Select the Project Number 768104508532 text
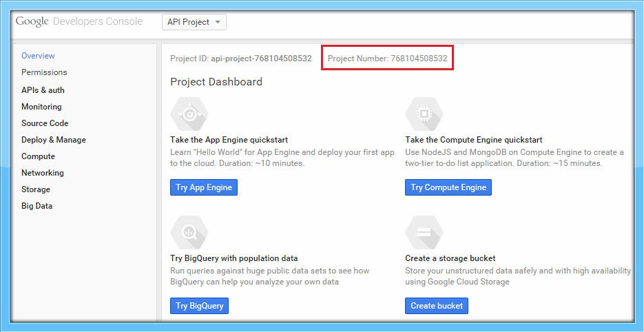The width and height of the screenshot is (644, 332). [x=387, y=59]
